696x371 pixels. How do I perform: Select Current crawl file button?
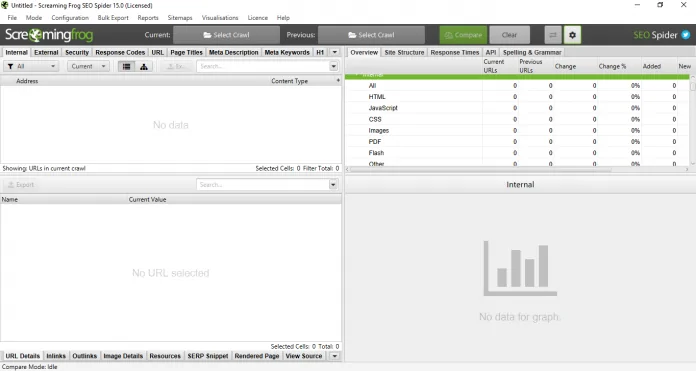(x=226, y=35)
